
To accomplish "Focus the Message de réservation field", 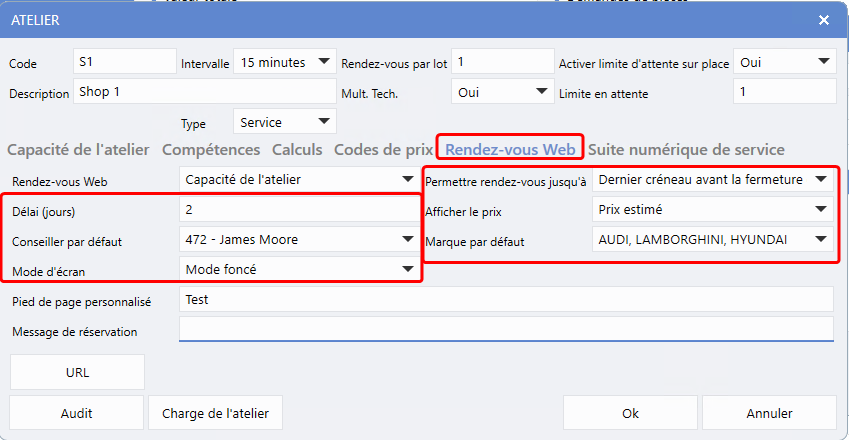I will click(505, 330).
